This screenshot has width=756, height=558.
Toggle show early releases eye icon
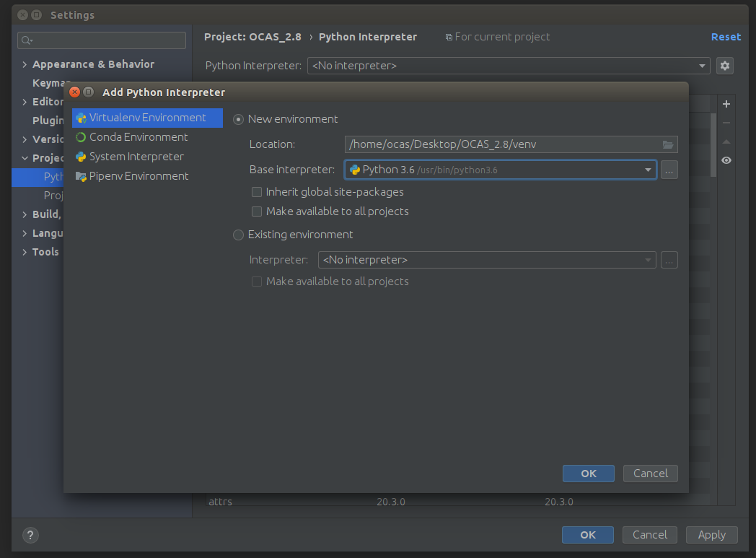pos(726,160)
